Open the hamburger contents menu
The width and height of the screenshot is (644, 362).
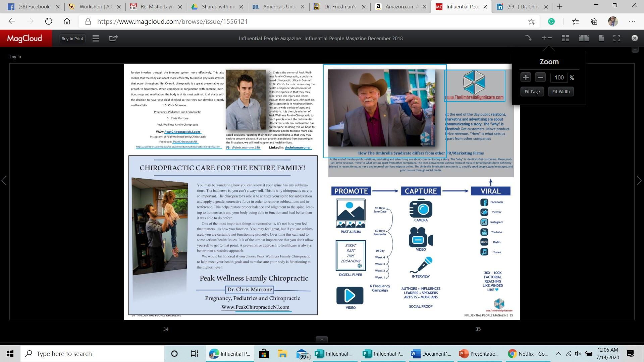(96, 38)
